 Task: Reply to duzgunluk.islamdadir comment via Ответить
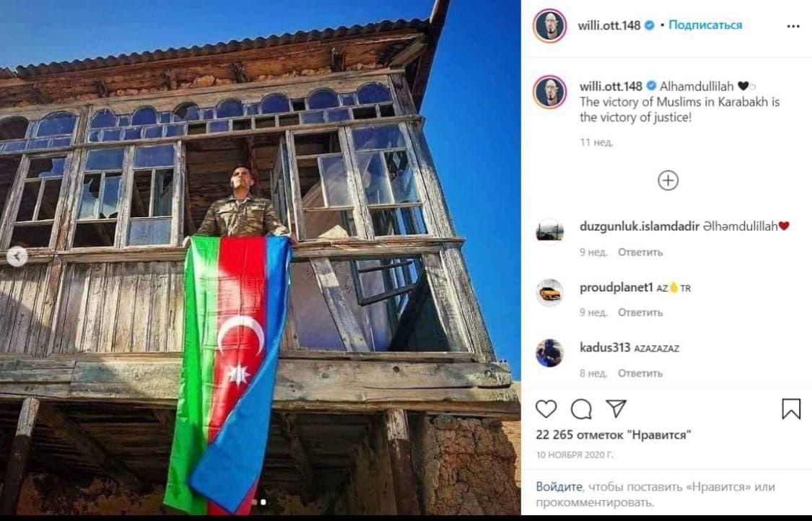640,253
